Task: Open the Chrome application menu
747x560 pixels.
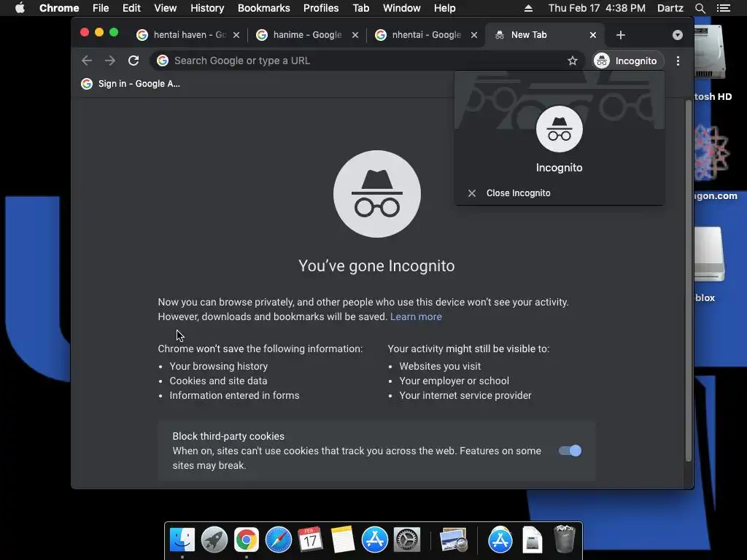Action: [59, 8]
